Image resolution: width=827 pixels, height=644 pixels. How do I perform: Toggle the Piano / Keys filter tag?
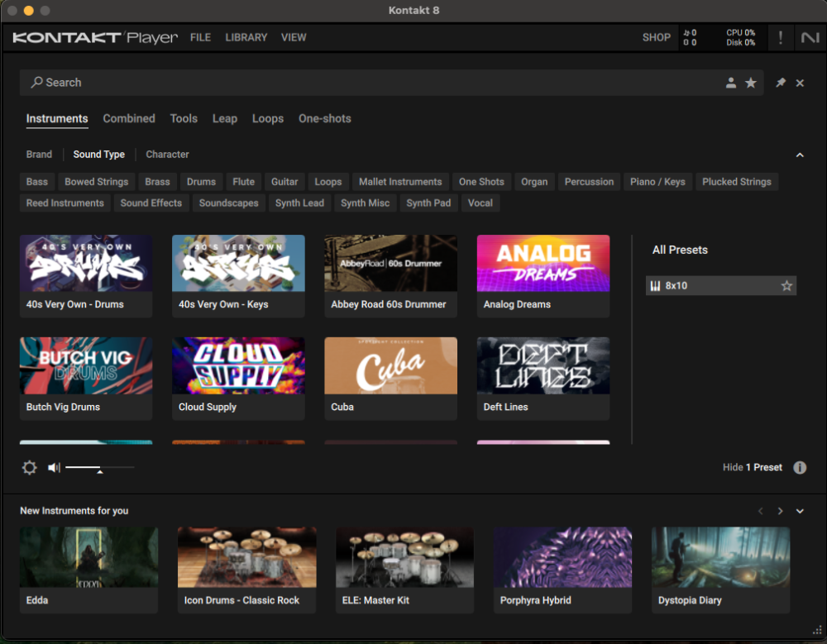(657, 182)
